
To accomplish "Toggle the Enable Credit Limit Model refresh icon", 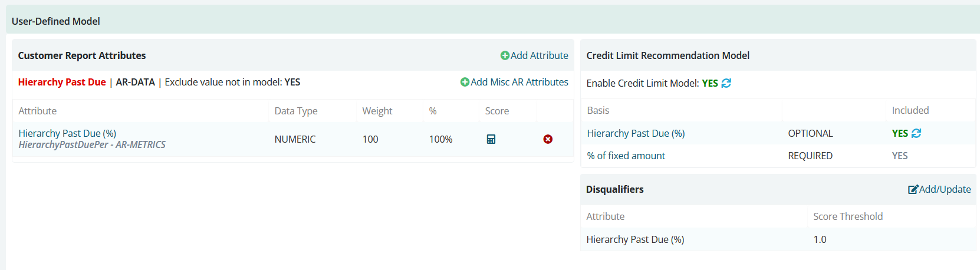I will tap(726, 83).
